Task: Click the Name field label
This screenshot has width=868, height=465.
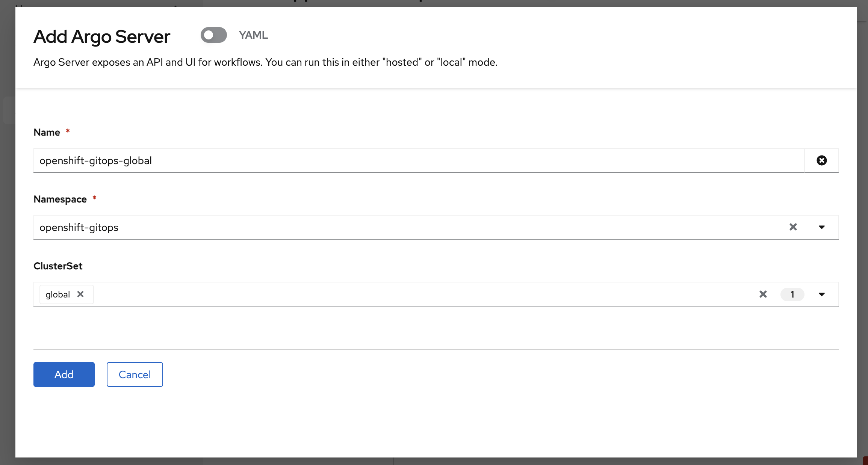Action: 47,132
